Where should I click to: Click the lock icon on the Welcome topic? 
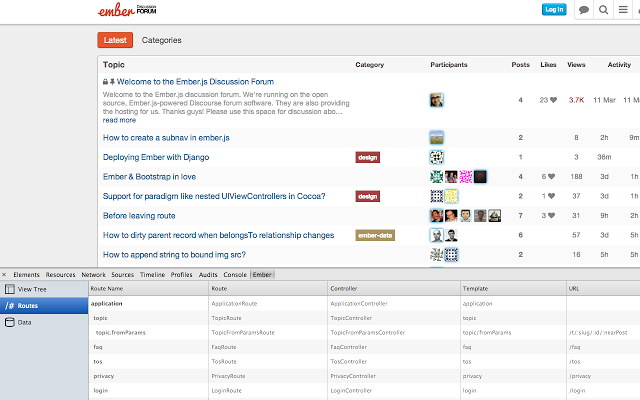(105, 82)
